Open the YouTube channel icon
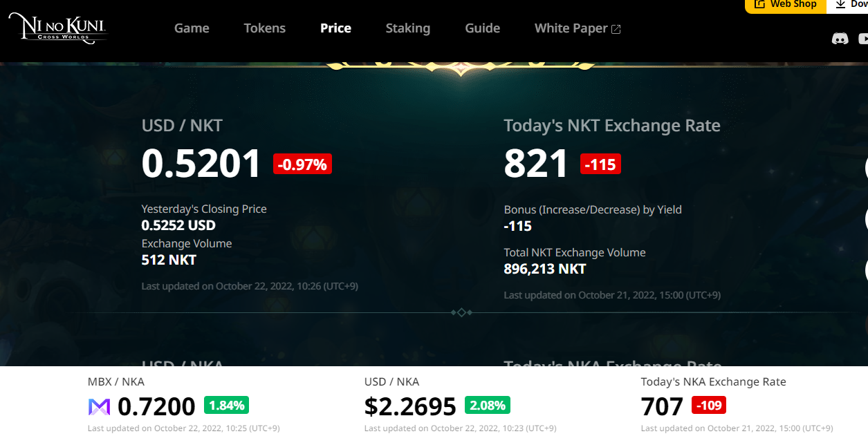Image resolution: width=868 pixels, height=445 pixels. click(863, 39)
